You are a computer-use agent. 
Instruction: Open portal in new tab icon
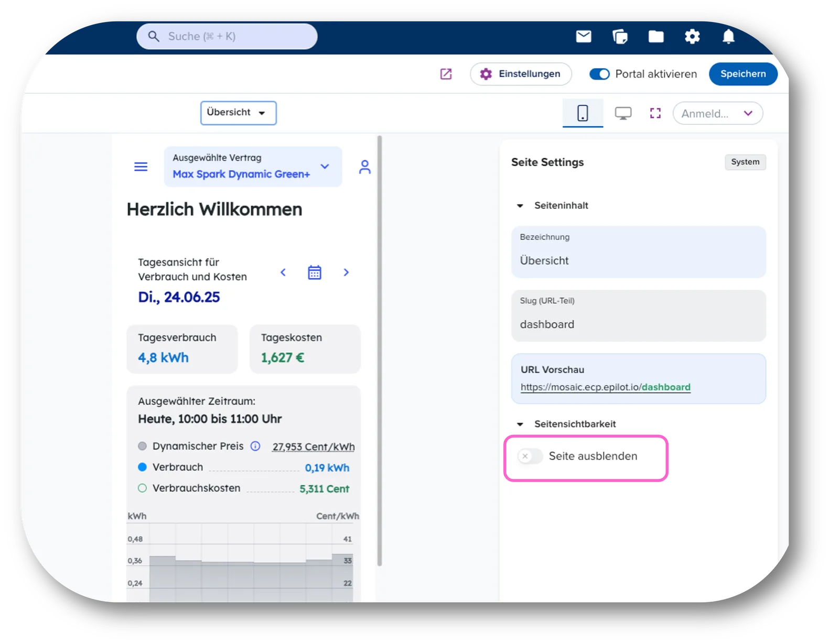(x=446, y=74)
